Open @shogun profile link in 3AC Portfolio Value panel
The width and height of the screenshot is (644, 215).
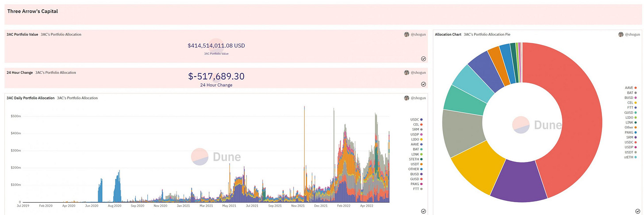pyautogui.click(x=418, y=34)
